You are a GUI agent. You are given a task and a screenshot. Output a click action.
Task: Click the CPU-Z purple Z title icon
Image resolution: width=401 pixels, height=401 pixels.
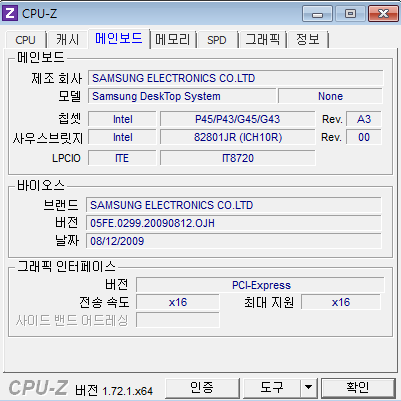10,13
